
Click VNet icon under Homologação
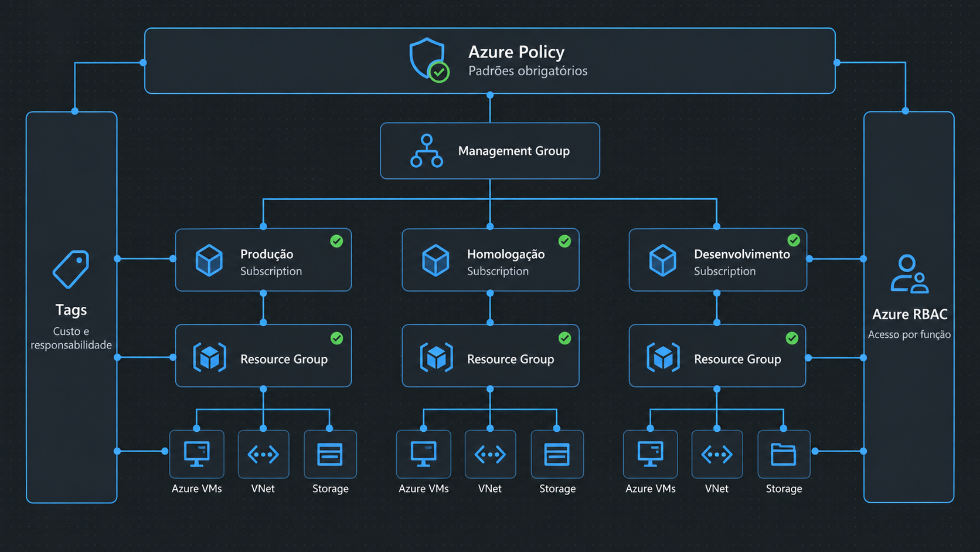coord(490,454)
